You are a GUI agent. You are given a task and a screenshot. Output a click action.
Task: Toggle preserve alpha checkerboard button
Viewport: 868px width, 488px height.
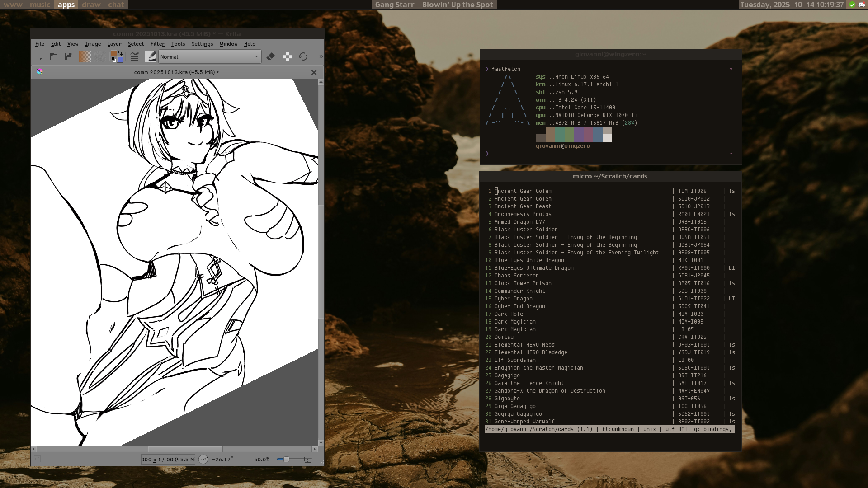(287, 56)
